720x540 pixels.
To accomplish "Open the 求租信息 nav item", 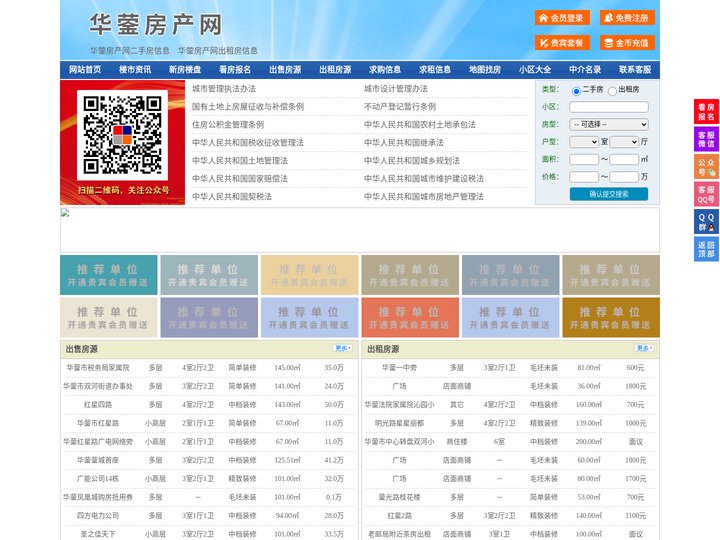I will (435, 70).
